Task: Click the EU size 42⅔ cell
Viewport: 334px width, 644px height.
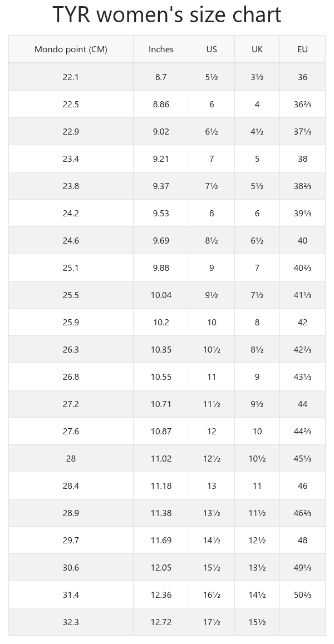Action: click(302, 350)
